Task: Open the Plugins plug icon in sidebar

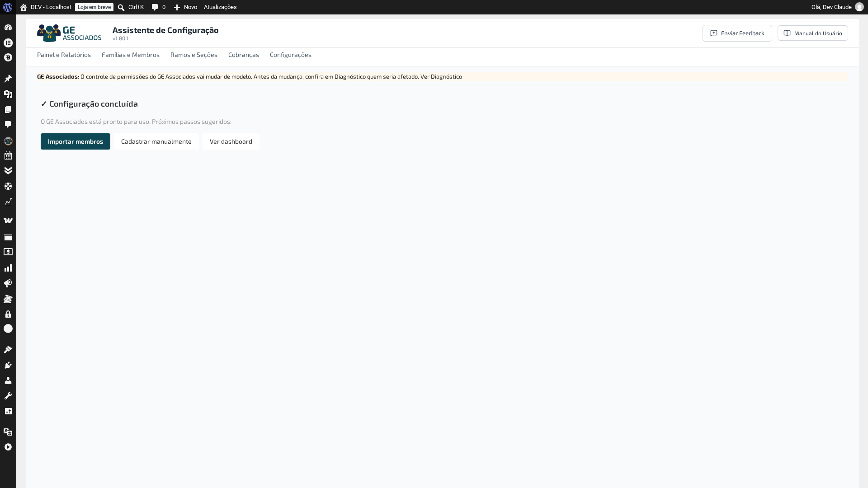Action: coord(8,365)
